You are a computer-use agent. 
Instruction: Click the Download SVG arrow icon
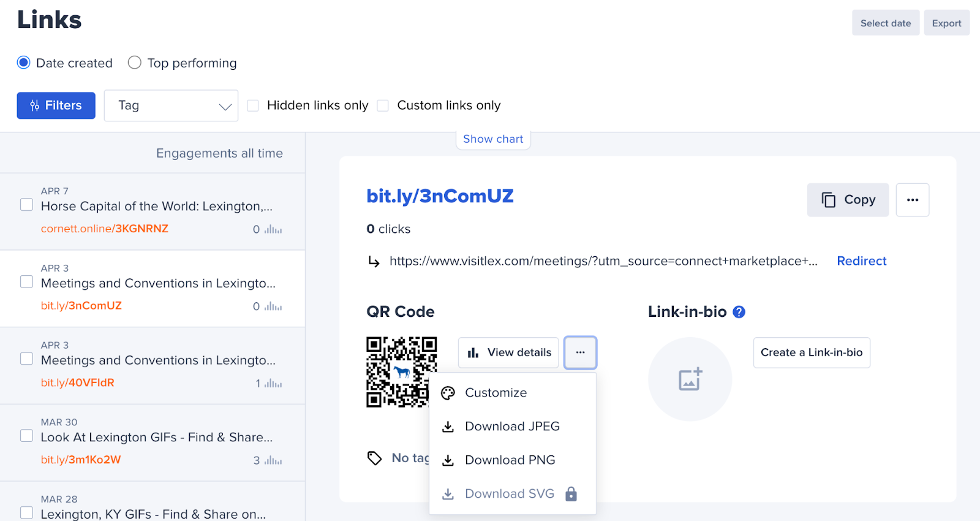(x=448, y=494)
